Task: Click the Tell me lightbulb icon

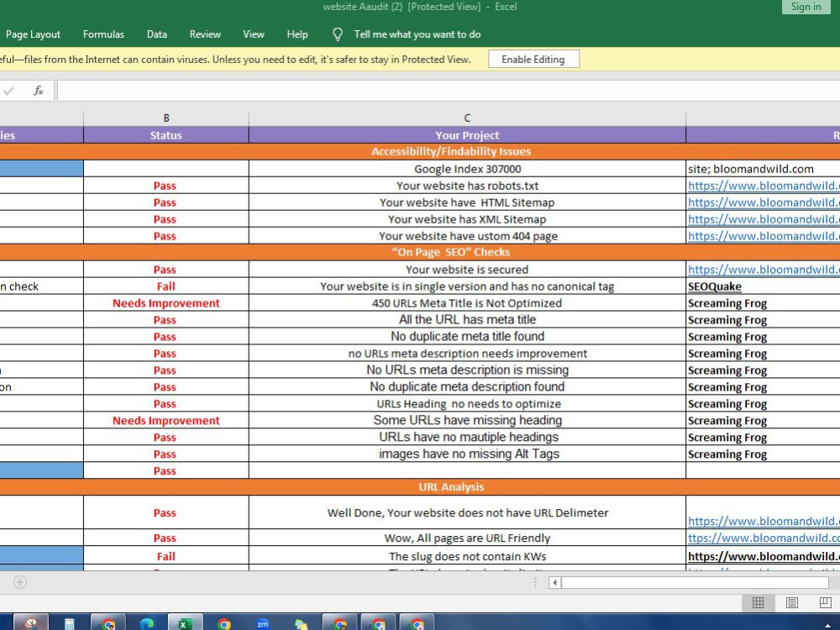Action: [338, 34]
